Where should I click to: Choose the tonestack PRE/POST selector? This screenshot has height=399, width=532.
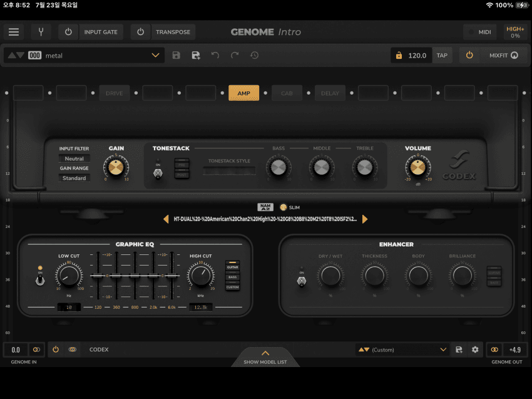[182, 168]
